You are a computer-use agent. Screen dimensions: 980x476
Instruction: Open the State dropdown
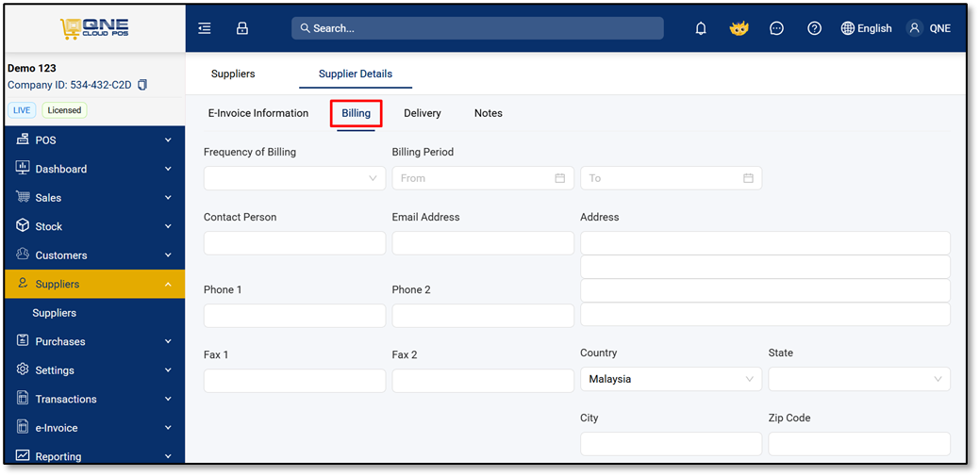(x=859, y=379)
